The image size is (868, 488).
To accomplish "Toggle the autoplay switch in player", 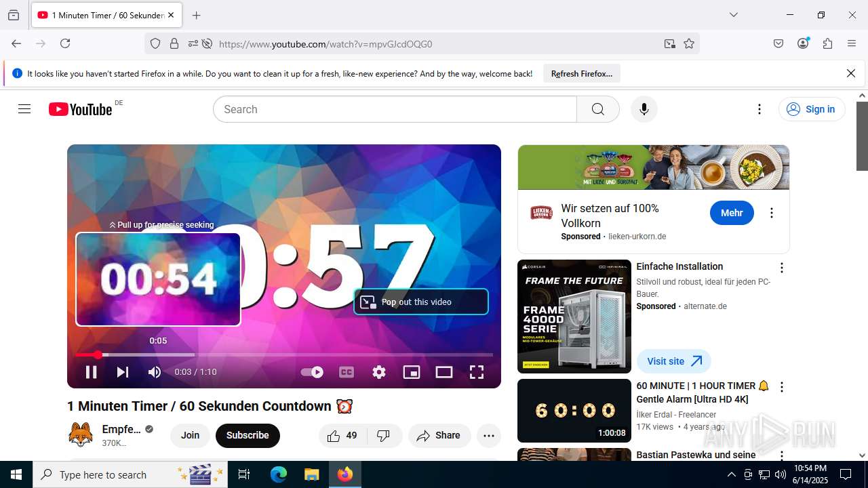I will [312, 372].
